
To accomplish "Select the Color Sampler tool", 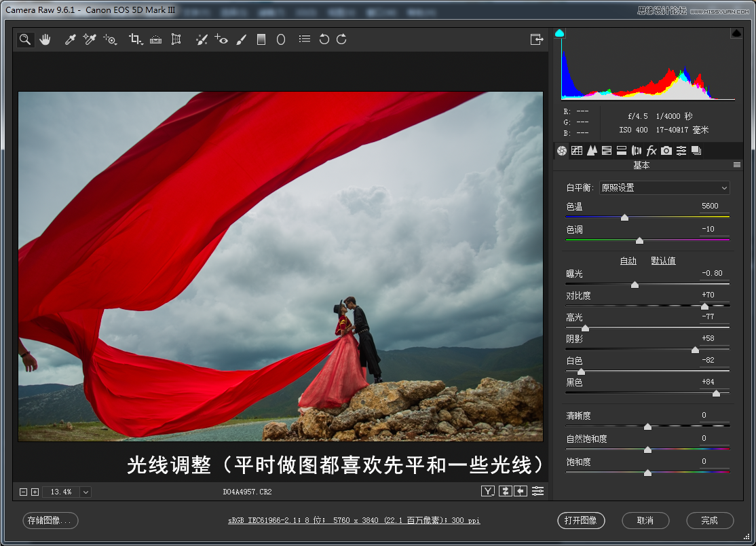I will [x=90, y=39].
